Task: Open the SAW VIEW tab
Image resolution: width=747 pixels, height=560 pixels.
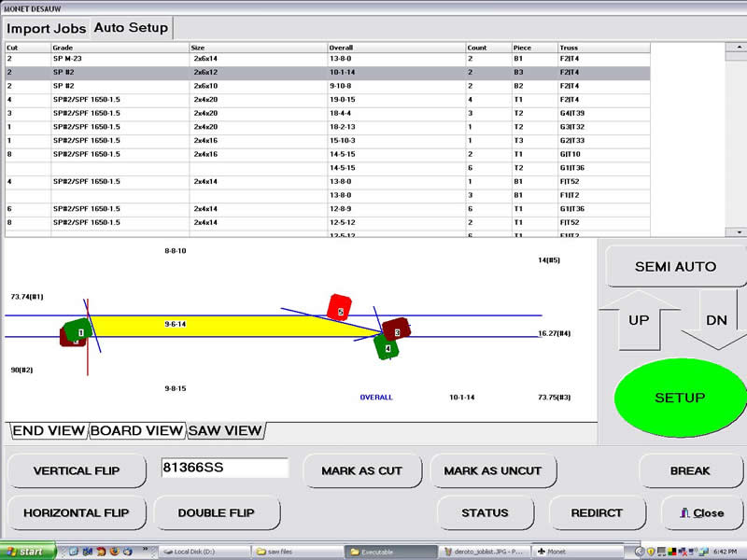Action: 225,430
